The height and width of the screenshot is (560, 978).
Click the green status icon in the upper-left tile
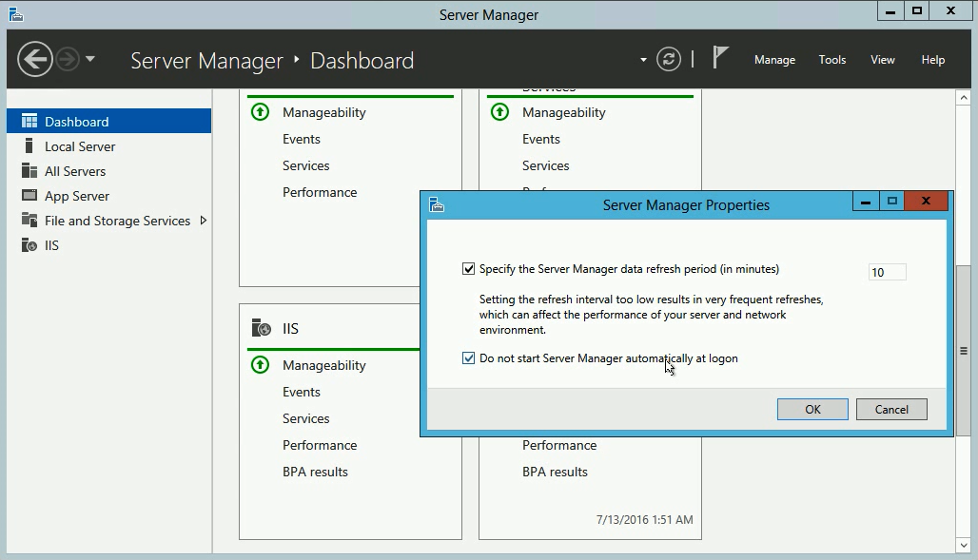point(260,112)
